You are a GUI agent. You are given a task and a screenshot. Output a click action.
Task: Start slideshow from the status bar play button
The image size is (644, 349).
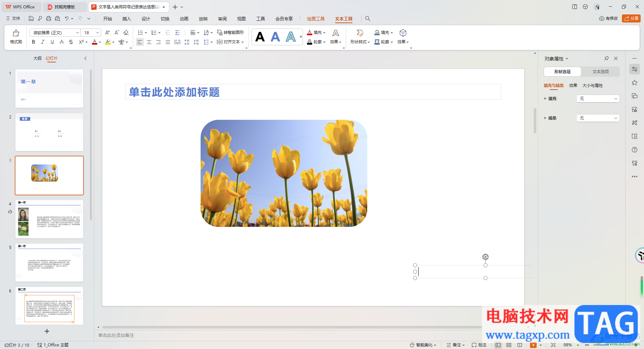coord(533,345)
